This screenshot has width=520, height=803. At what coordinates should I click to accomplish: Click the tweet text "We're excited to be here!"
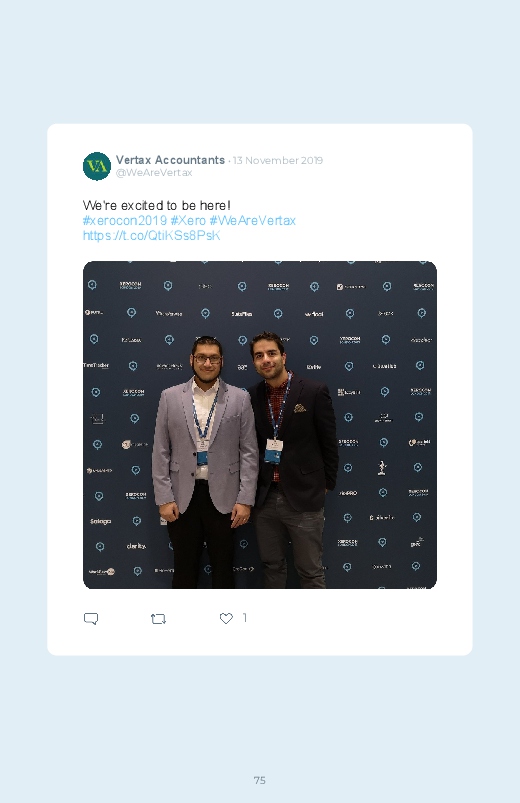point(157,205)
